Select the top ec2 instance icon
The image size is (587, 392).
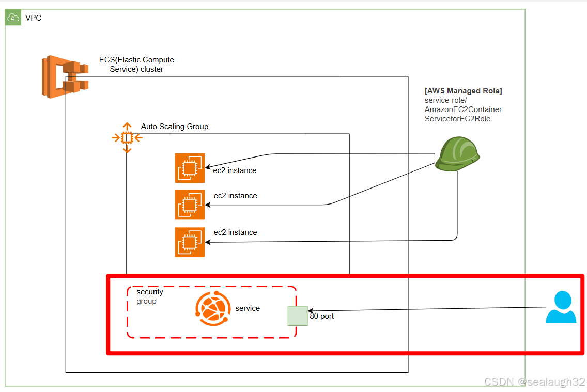[190, 168]
